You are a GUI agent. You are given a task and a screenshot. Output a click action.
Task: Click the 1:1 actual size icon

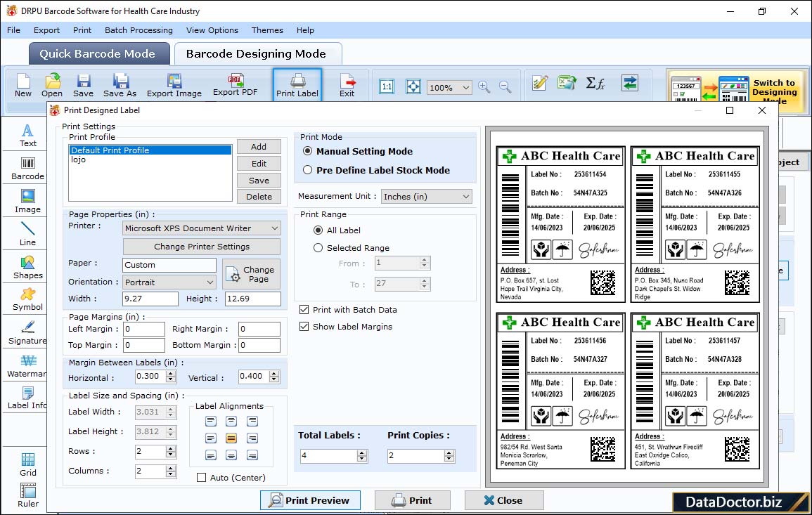click(x=387, y=86)
